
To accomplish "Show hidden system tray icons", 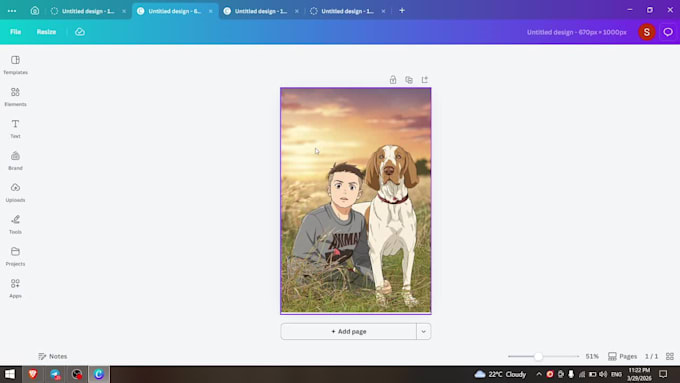I will (x=539, y=374).
